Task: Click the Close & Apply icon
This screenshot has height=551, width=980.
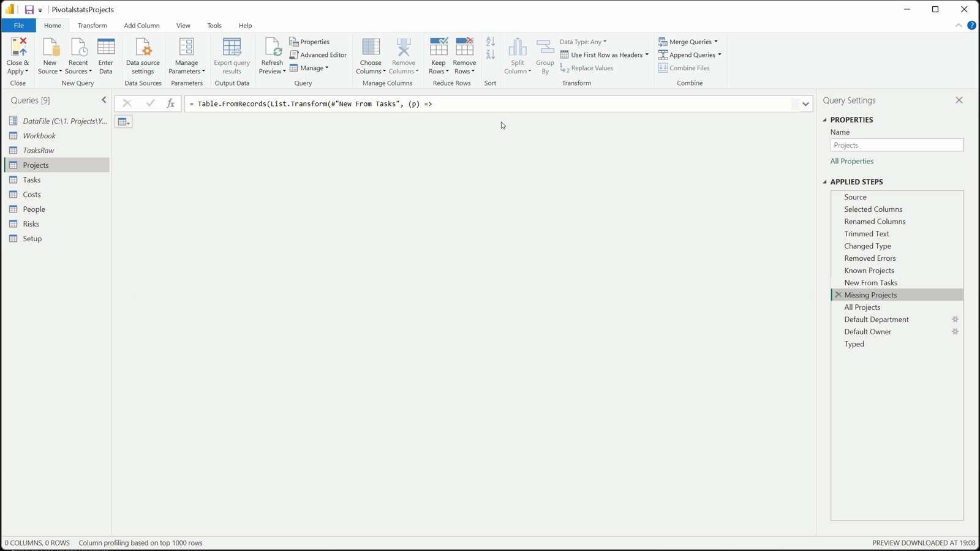Action: coord(18,47)
